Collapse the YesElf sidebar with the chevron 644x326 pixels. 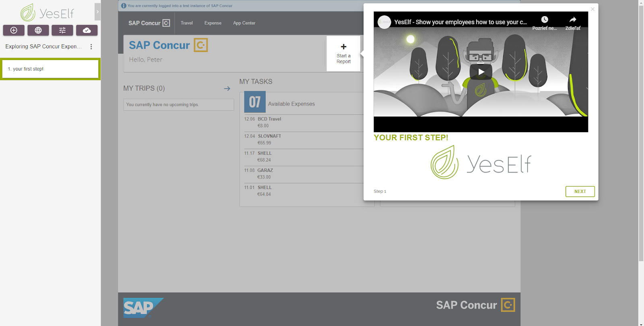coord(97,12)
